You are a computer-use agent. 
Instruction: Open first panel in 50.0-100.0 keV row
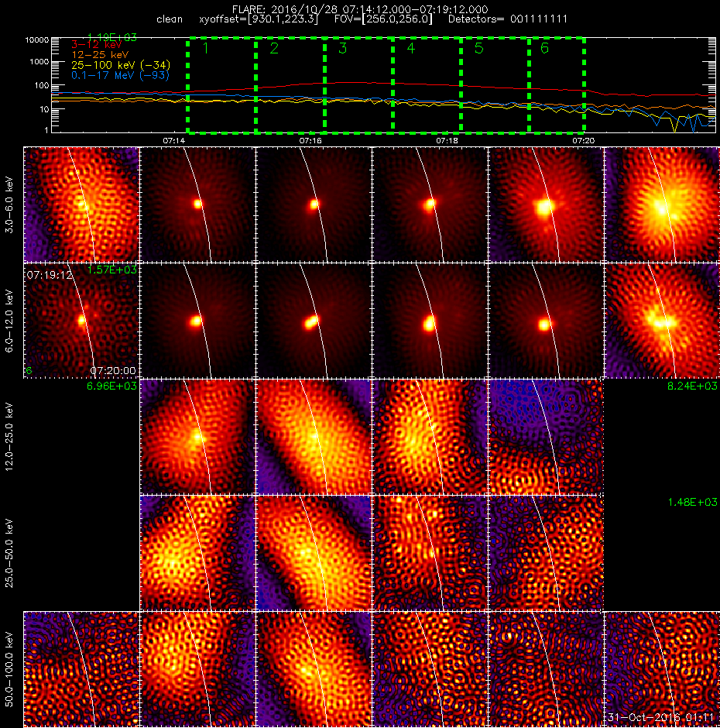[81, 669]
